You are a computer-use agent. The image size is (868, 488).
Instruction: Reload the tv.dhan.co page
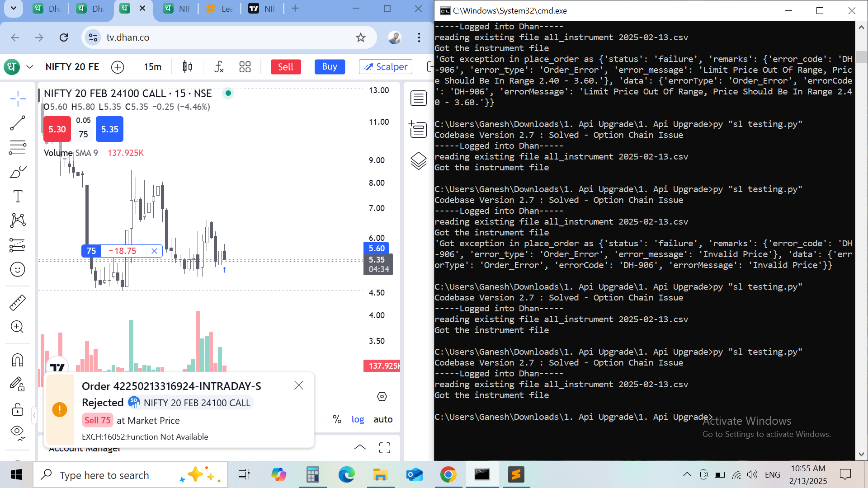pyautogui.click(x=64, y=38)
